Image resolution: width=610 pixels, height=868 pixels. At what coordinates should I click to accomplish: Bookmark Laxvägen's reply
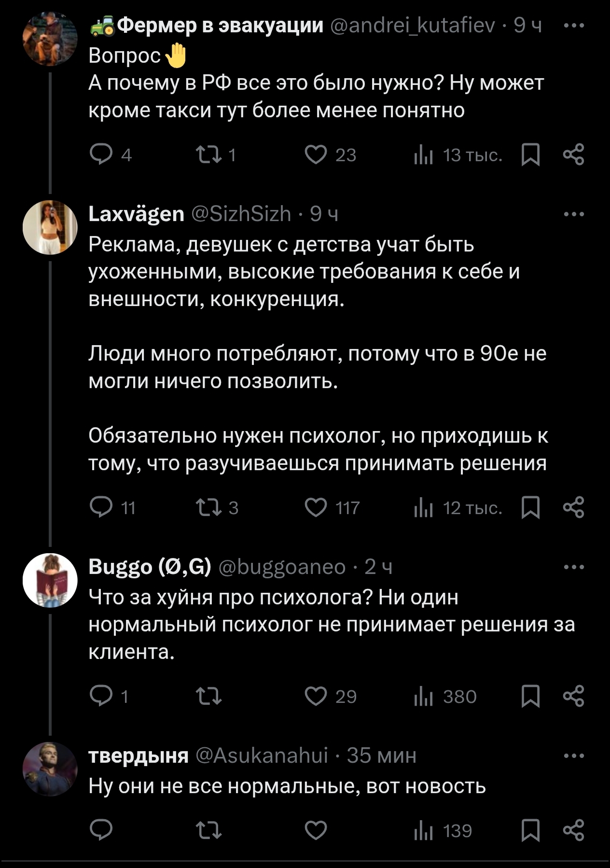click(x=531, y=508)
